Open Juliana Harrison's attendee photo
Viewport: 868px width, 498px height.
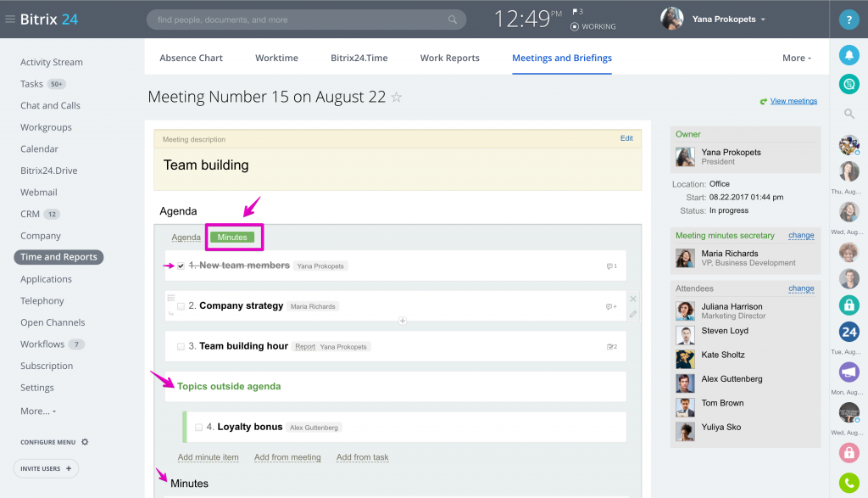[x=685, y=311]
